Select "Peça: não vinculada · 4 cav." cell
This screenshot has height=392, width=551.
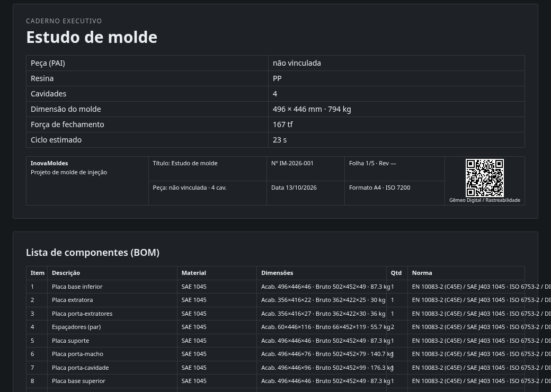coord(208,193)
